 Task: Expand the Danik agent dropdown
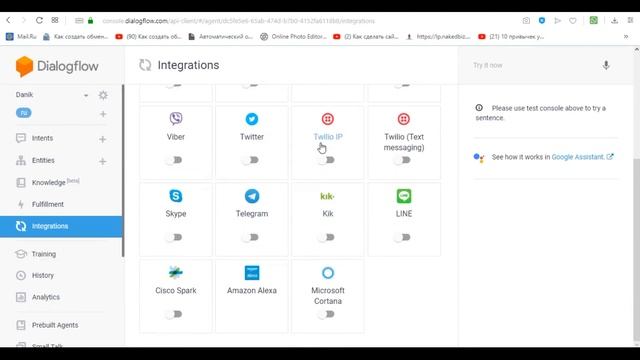pyautogui.click(x=86, y=96)
